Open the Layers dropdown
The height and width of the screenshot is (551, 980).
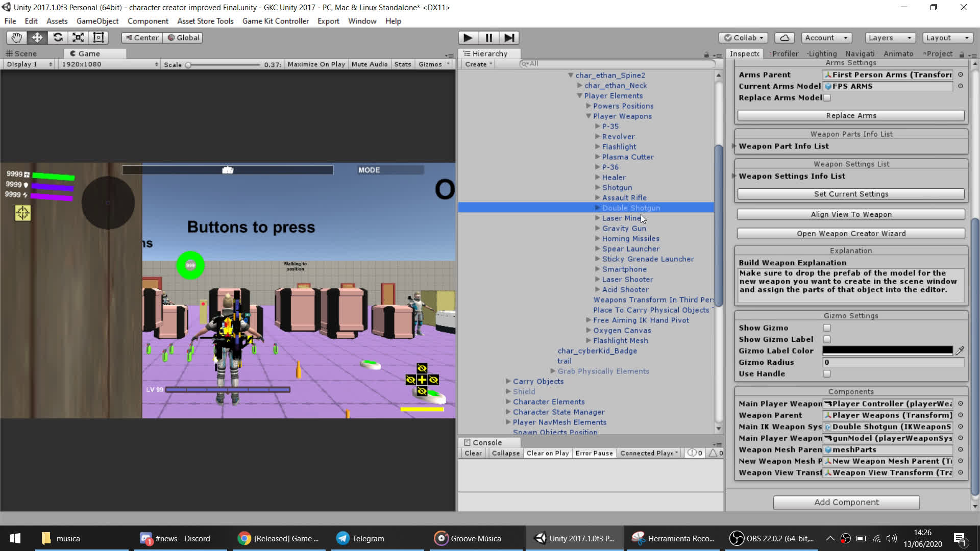(890, 38)
